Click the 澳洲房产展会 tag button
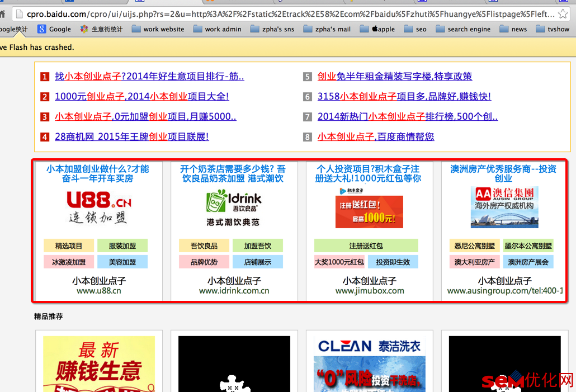The height and width of the screenshot is (392, 576). [528, 262]
